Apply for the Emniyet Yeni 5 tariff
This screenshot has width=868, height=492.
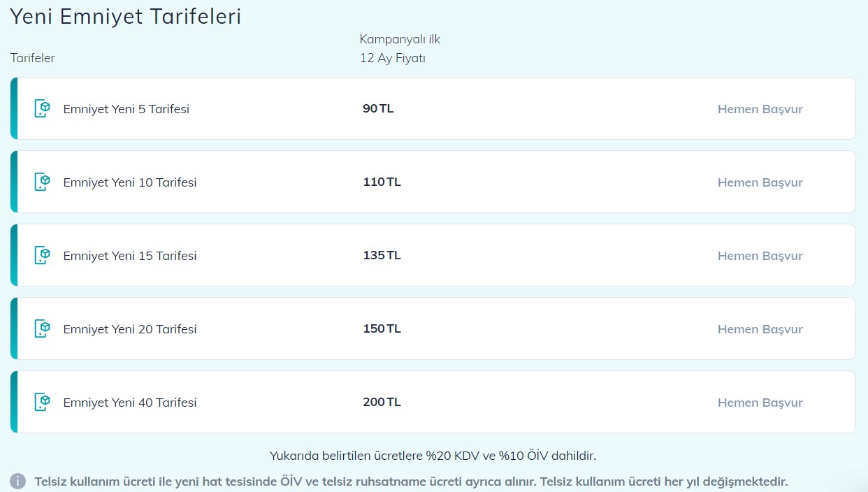coord(760,109)
